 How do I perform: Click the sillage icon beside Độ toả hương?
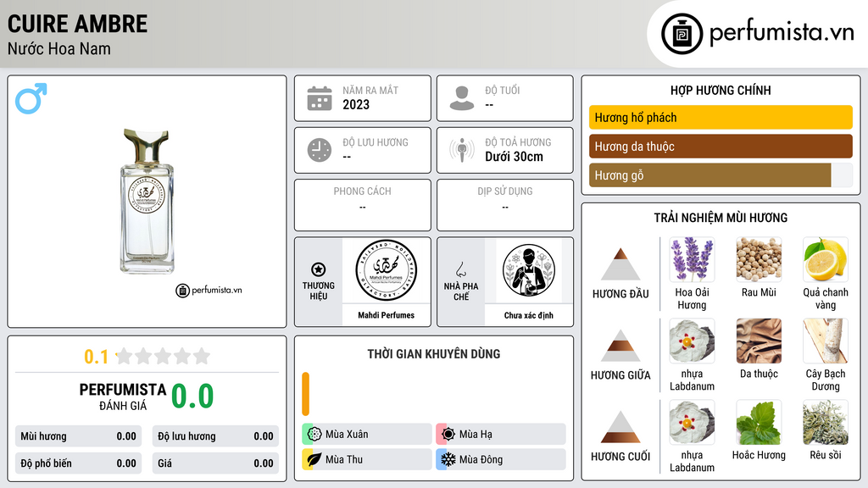pyautogui.click(x=462, y=150)
